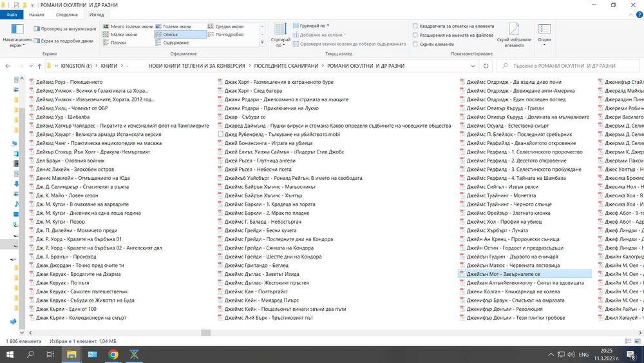The width and height of the screenshot is (644, 363).
Task: Show hidden system tray icons
Action: pos(551,355)
